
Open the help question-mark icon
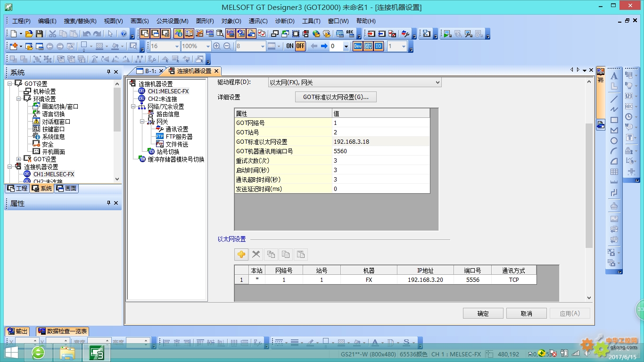[x=124, y=33]
